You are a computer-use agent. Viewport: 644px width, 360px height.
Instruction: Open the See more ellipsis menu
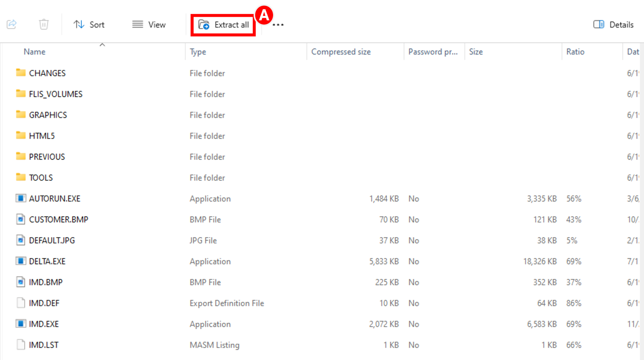(x=278, y=25)
